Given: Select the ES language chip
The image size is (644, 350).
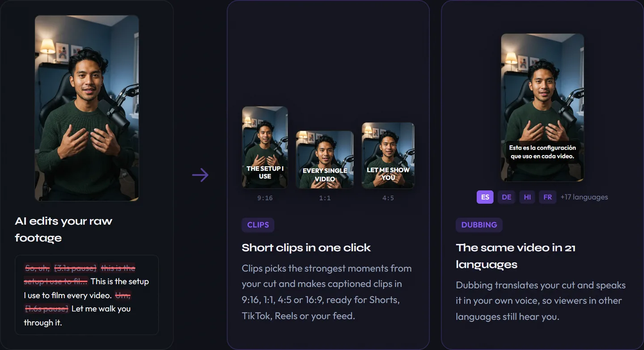Looking at the screenshot, I should (x=485, y=197).
